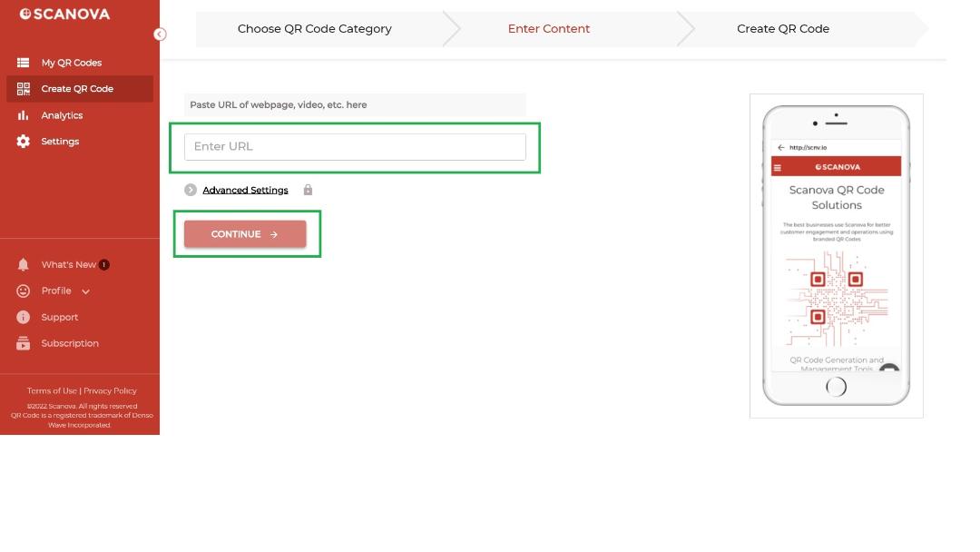Jump to the Create QR Code step
980x552 pixels.
tap(783, 29)
